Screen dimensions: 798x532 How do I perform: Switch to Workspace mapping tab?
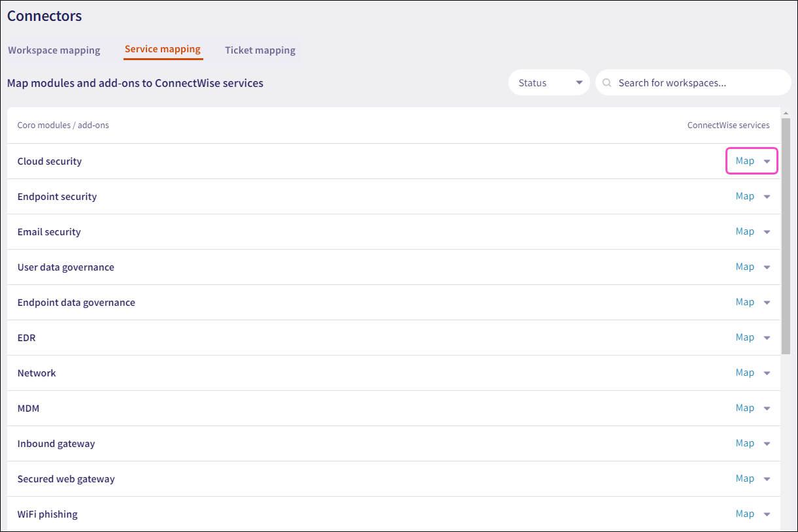pos(54,50)
